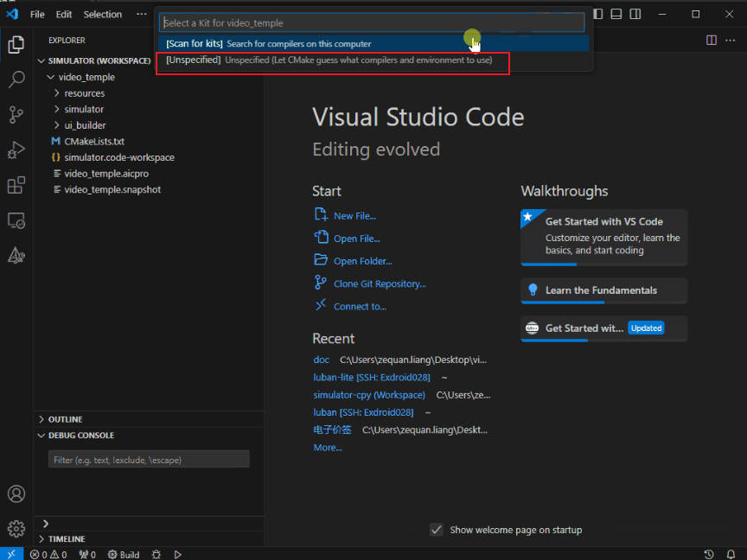747x560 pixels.
Task: Click the split editor icon
Action: 712,41
